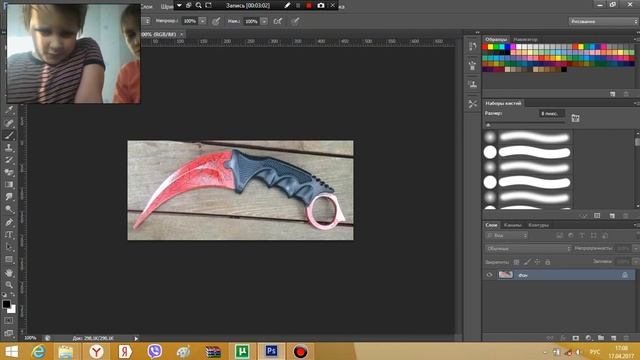Screen dimensions: 640x360
Task: Select the Наборы кистей tab
Action: tap(503, 103)
